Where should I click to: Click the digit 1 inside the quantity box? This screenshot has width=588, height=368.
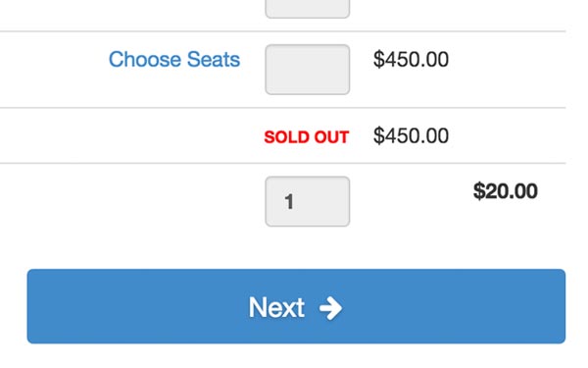pos(289,201)
